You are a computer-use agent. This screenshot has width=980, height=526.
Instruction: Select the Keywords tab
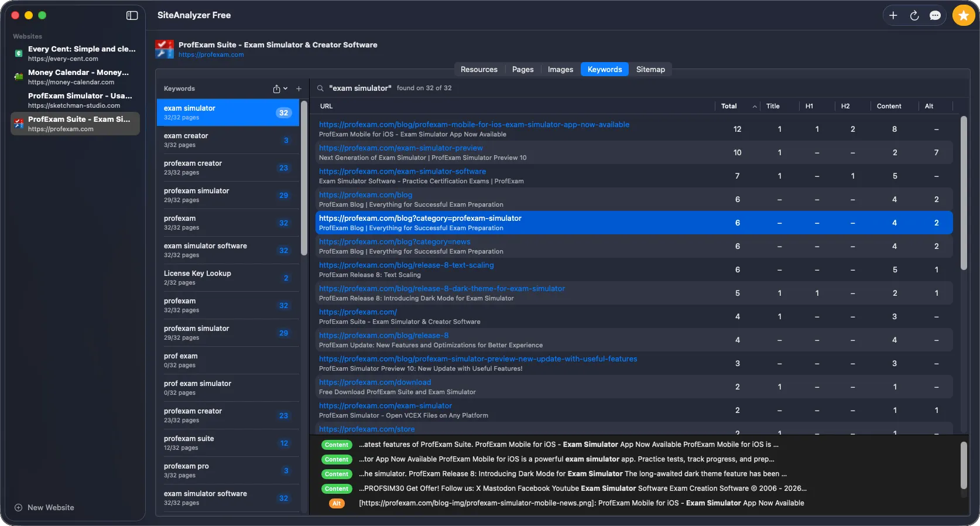pos(605,69)
